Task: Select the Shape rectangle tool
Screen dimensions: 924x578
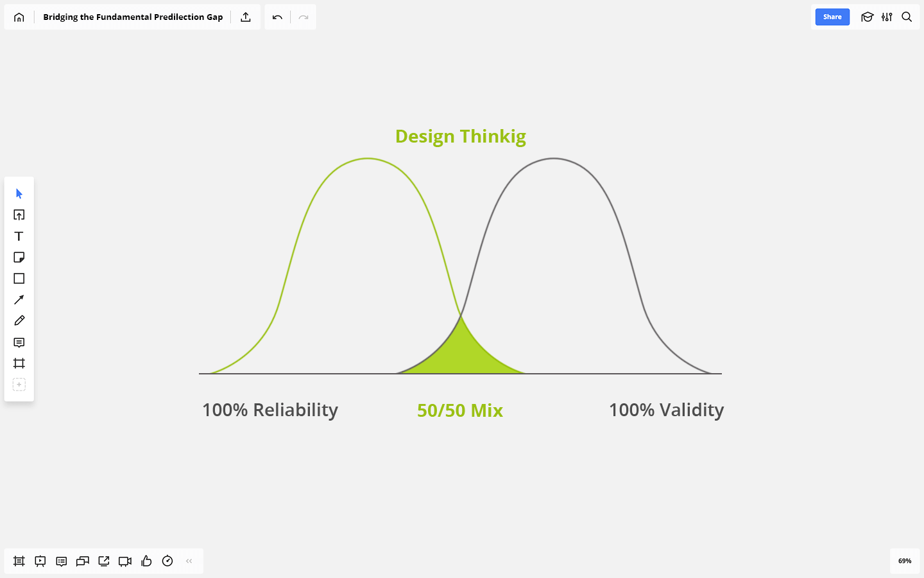Action: tap(19, 278)
